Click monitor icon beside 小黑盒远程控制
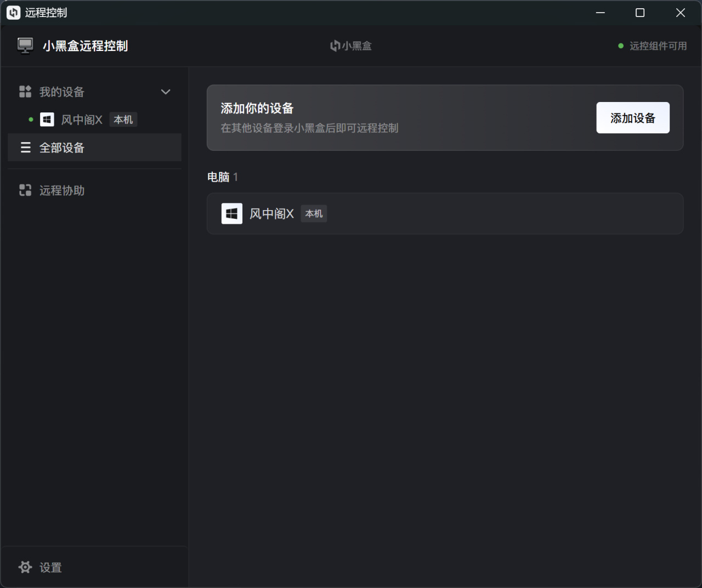 pyautogui.click(x=25, y=46)
